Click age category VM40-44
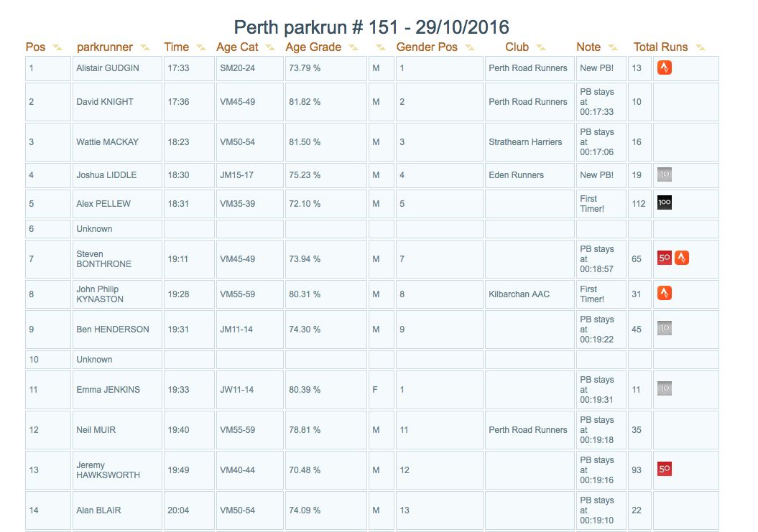The image size is (758, 532). point(237,470)
